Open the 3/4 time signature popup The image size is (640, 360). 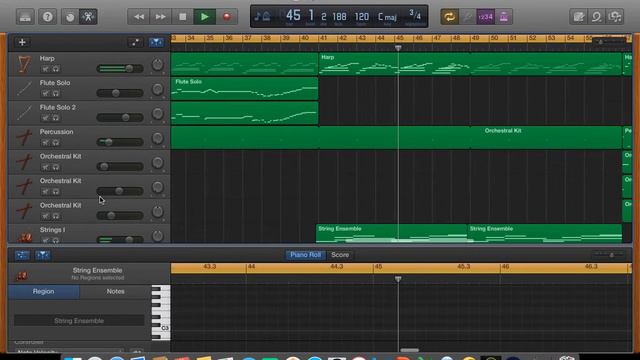click(x=415, y=16)
